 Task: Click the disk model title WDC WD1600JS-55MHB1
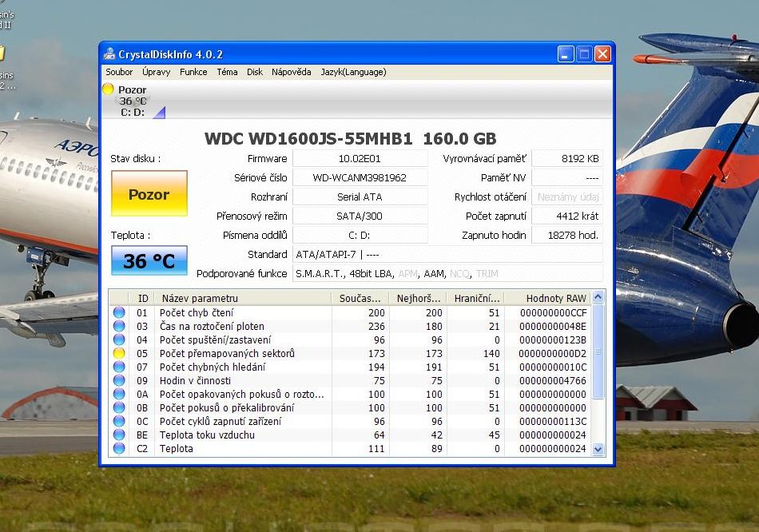click(308, 139)
